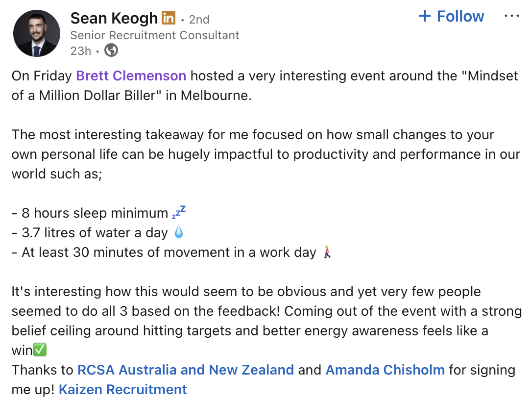Visit RCSA Australia and New Zealand page
Viewport: 532px width, 402px height.
tap(186, 370)
